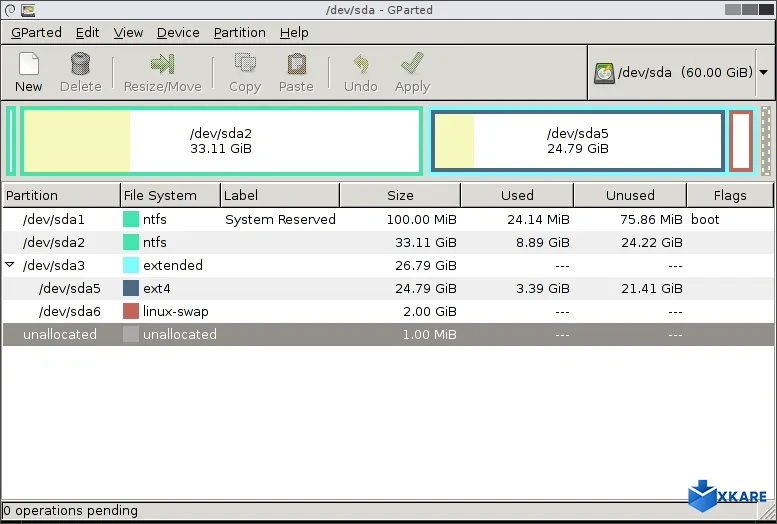Collapse the /dev/sda3 extended partition tree
This screenshot has width=777, height=524.
point(10,266)
